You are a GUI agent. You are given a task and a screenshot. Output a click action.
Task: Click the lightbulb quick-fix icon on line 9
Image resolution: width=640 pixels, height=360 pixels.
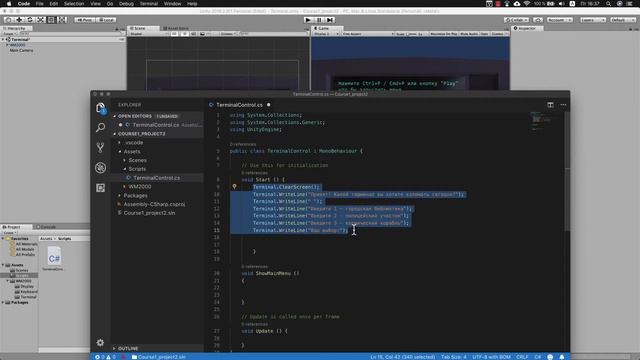tap(234, 187)
